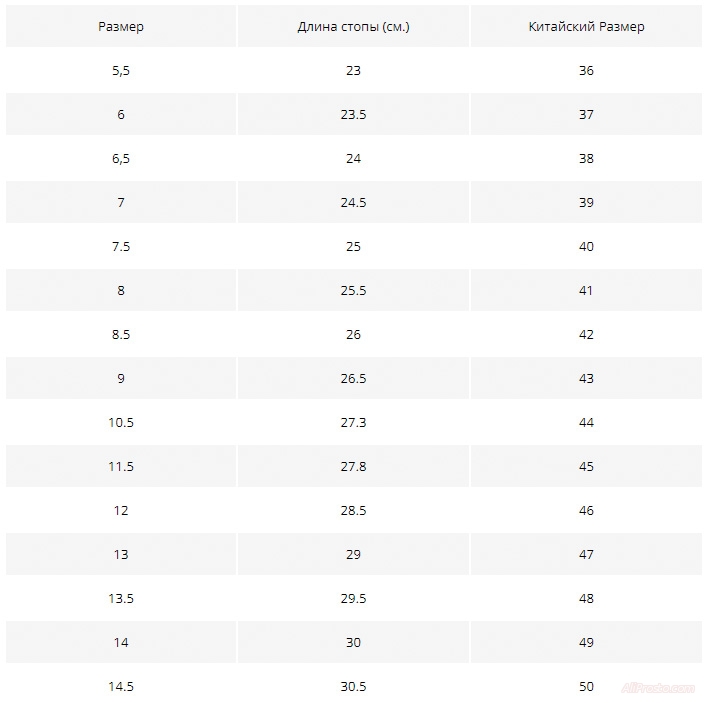Click the size 11.5 cell
Screen dimensions: 708x703
pos(121,467)
